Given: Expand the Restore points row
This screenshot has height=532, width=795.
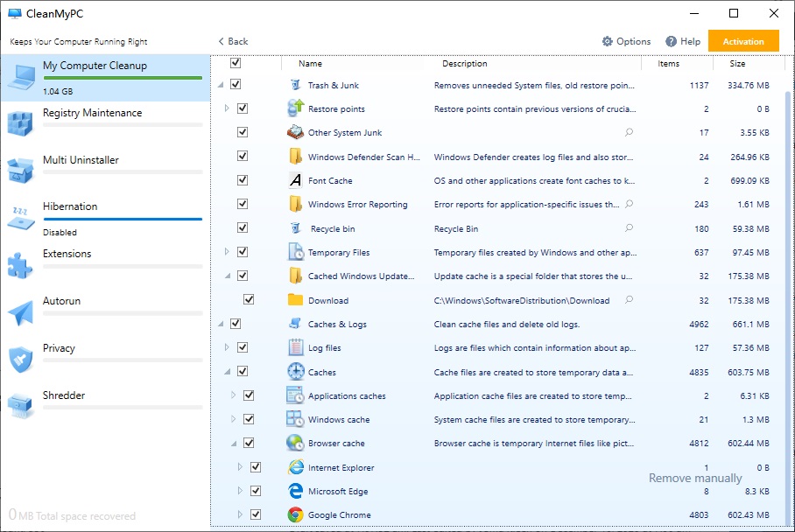Looking at the screenshot, I should (227, 108).
